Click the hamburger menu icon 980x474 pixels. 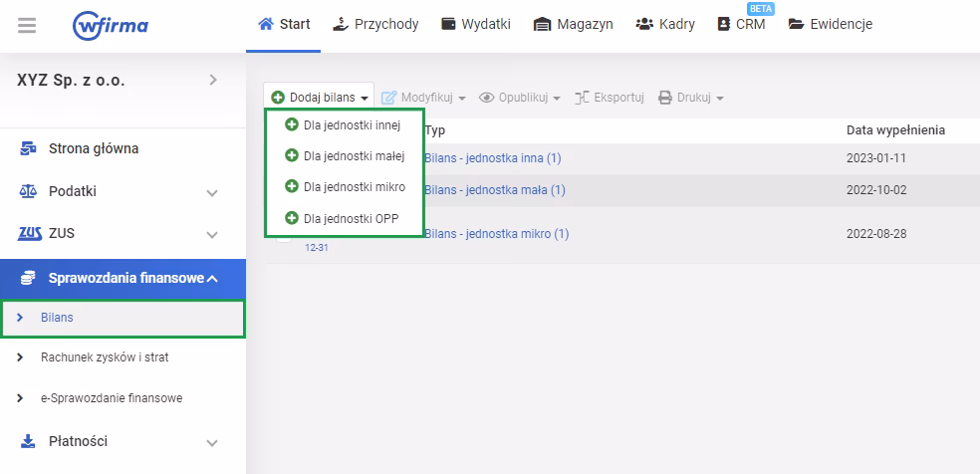tap(27, 25)
